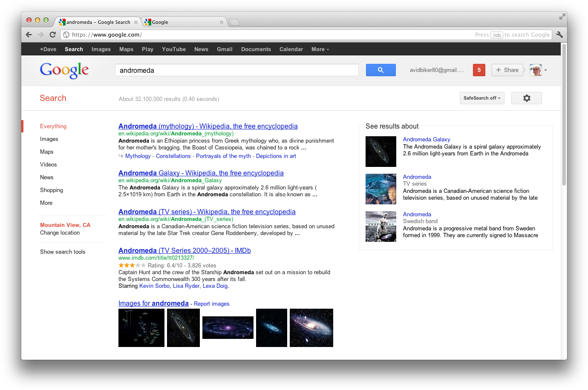588x390 pixels.
Task: Open News in the top black bar
Action: click(201, 49)
